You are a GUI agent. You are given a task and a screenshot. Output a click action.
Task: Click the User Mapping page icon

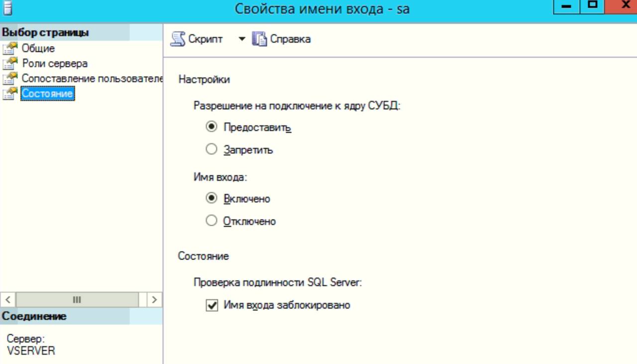[x=10, y=79]
